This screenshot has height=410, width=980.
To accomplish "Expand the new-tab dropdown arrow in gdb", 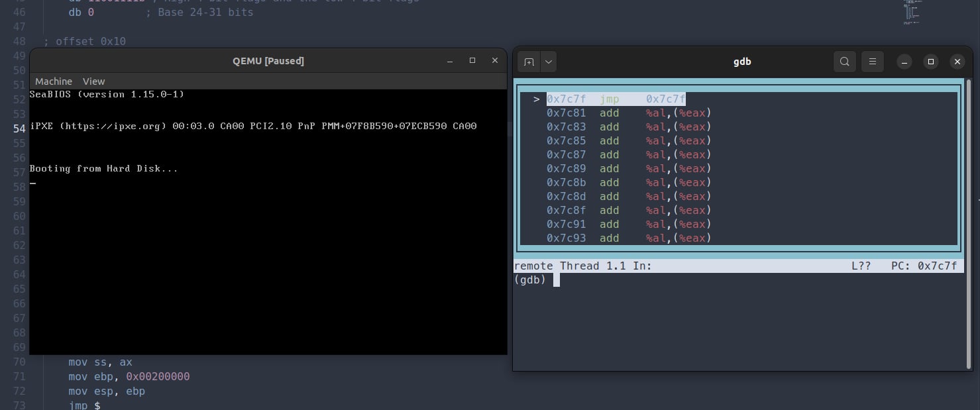I will pyautogui.click(x=549, y=62).
